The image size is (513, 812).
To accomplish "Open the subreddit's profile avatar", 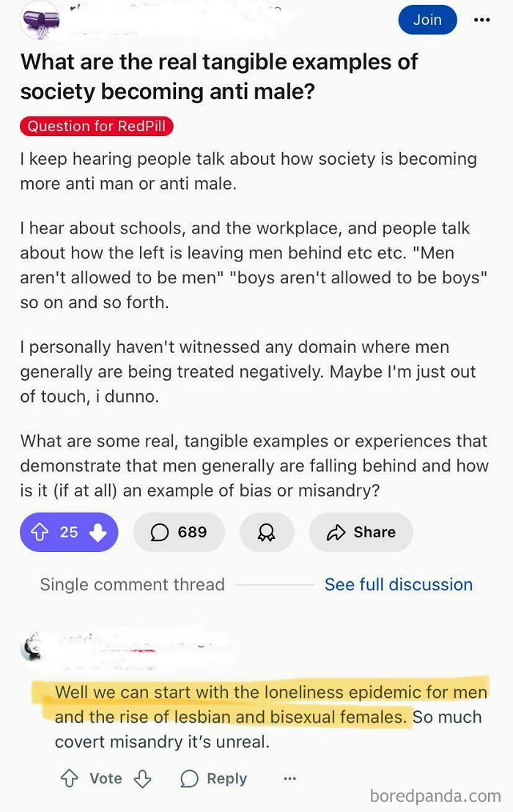I will point(40,20).
